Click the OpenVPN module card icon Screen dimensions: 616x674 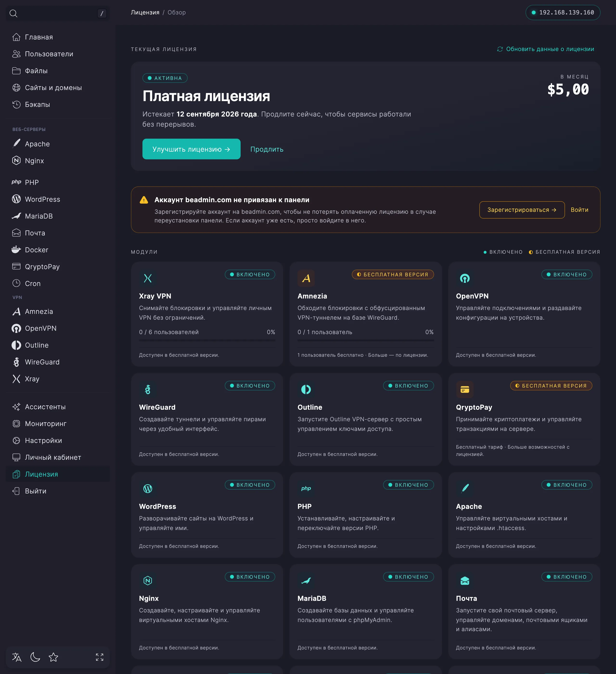pyautogui.click(x=465, y=278)
